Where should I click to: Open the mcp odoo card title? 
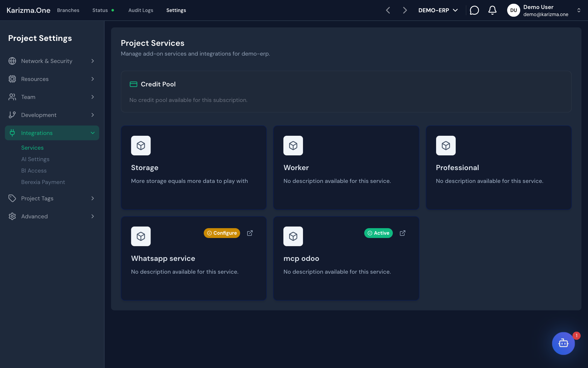301,258
